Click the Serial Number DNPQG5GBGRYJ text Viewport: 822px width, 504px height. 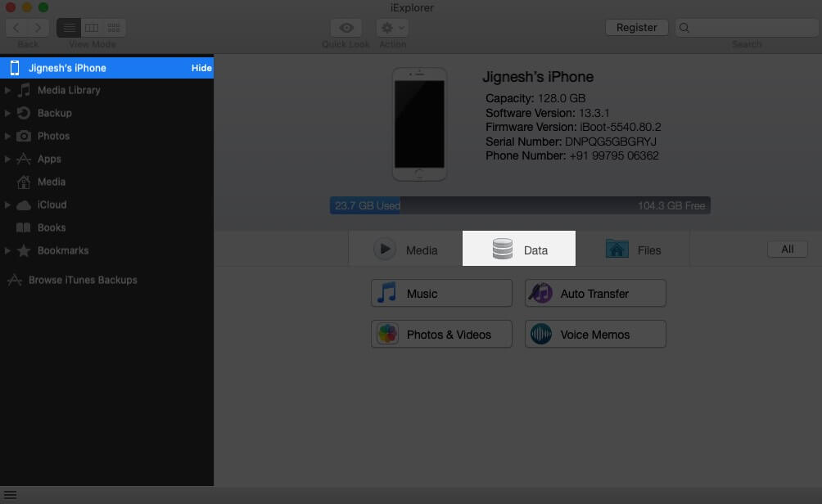tap(571, 142)
